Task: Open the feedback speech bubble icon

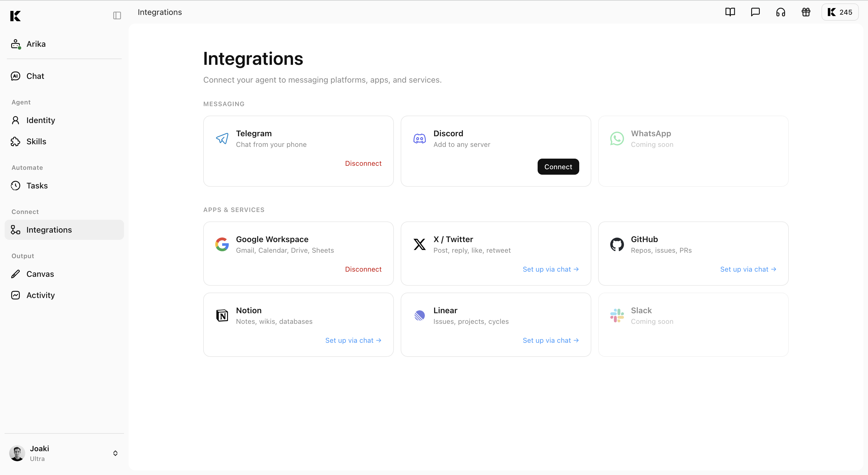Action: point(755,12)
